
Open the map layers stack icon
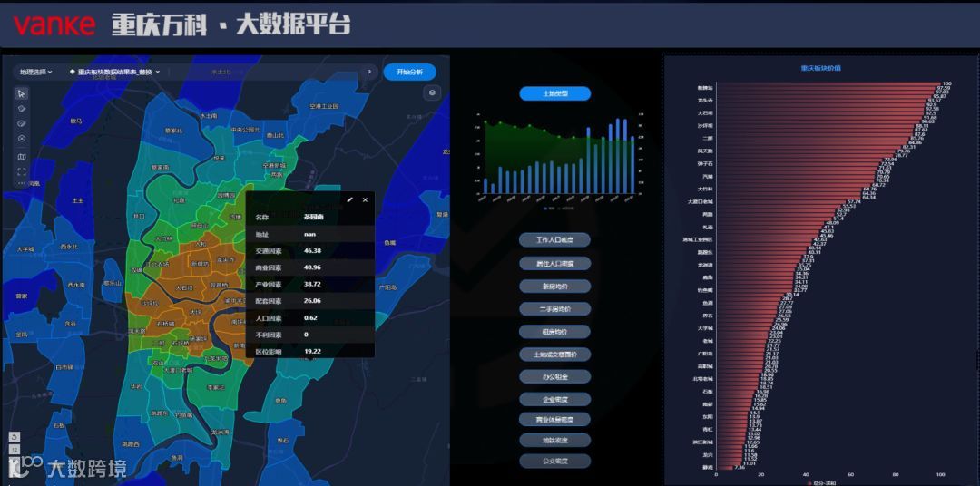click(432, 93)
